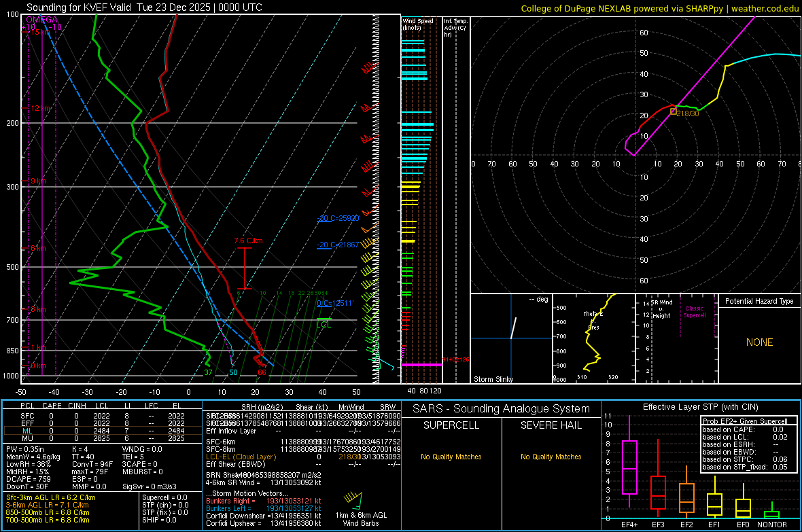The height and width of the screenshot is (532, 802).
Task: Click the Inf. Temp. Adv. header
Action: click(x=455, y=28)
